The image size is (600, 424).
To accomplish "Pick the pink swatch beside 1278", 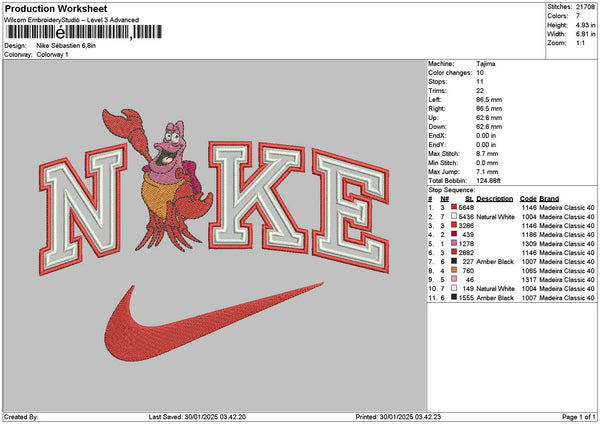I will tap(454, 243).
